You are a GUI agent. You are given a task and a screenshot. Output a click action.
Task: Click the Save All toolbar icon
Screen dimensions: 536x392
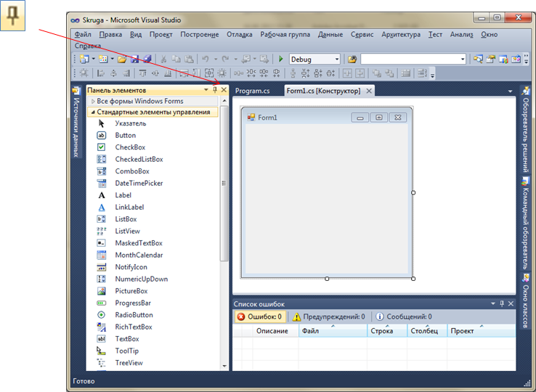point(147,60)
